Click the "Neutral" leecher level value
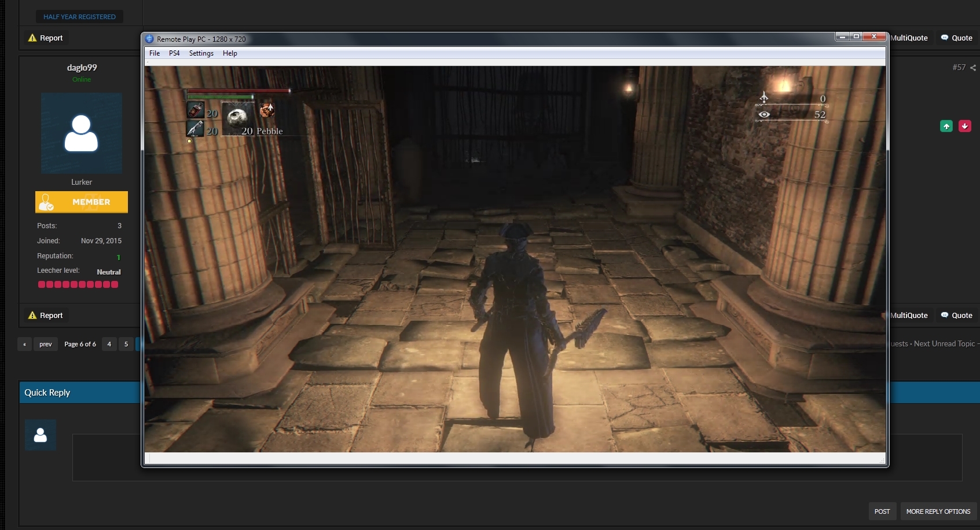The image size is (980, 530). coord(109,272)
